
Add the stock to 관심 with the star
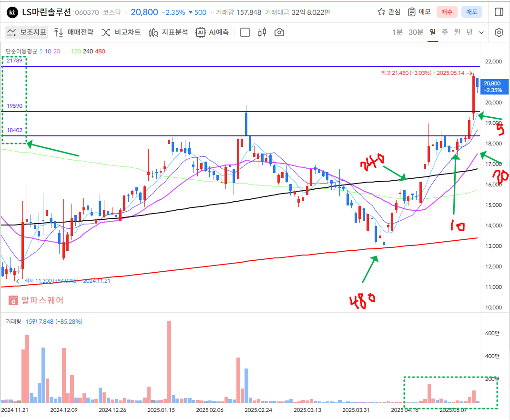[x=388, y=12]
